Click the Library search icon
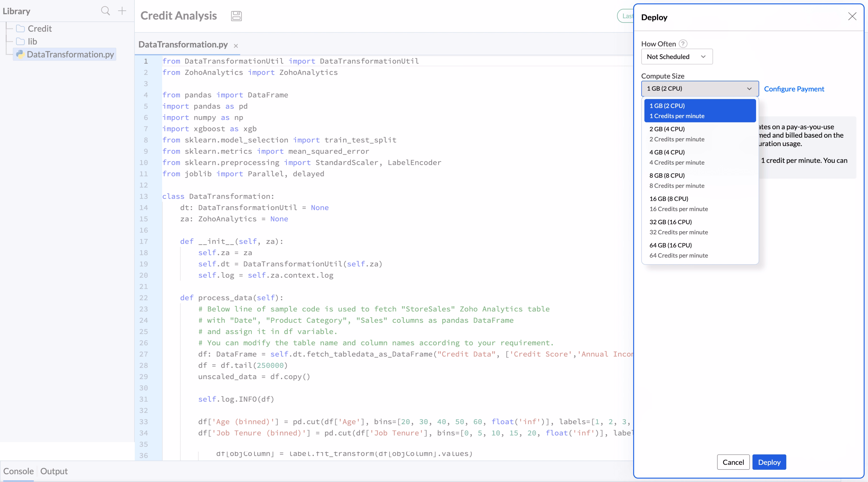868x482 pixels. click(x=105, y=11)
